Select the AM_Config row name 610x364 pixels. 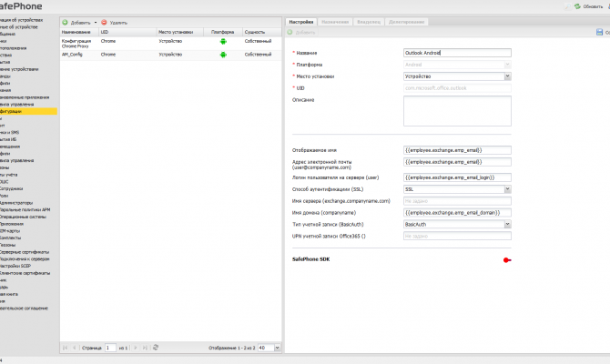(72, 55)
